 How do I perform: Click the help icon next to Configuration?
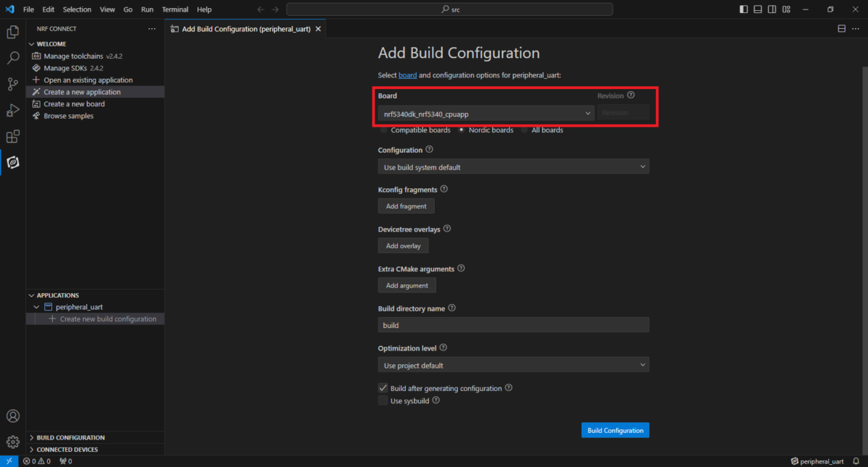430,149
